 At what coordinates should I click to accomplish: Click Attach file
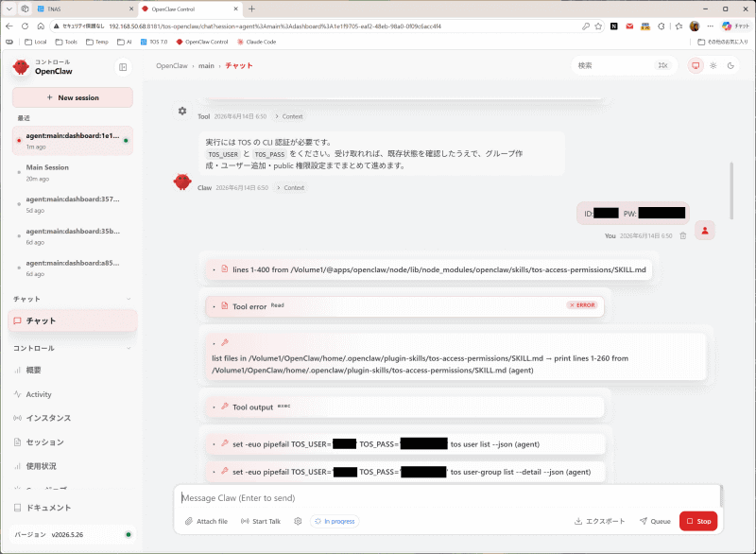[206, 521]
